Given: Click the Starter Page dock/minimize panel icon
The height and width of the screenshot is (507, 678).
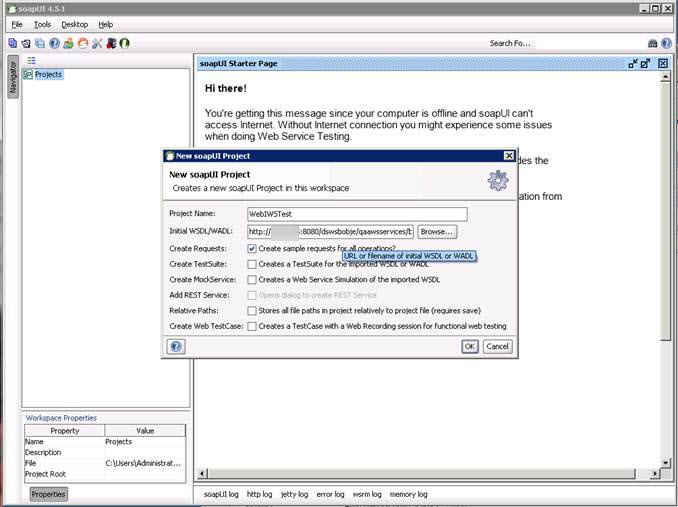Looking at the screenshot, I should (x=633, y=64).
